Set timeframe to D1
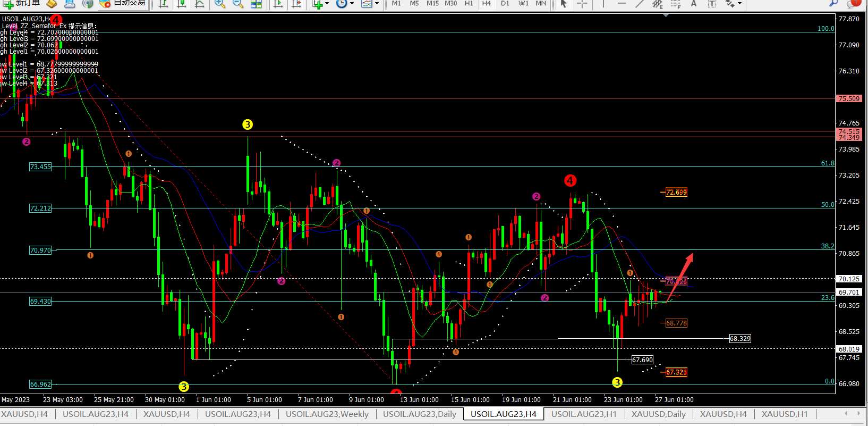This screenshot has height=426, width=868. pyautogui.click(x=505, y=3)
